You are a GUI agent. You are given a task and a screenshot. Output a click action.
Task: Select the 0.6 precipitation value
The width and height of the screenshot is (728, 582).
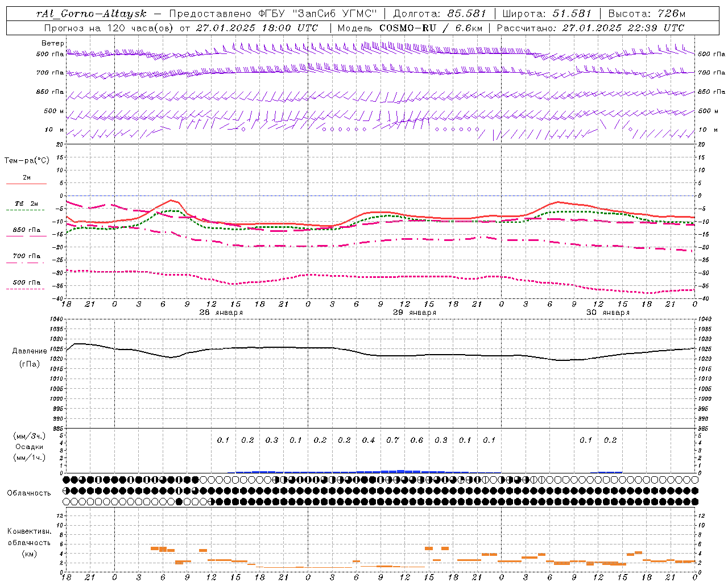tap(417, 440)
